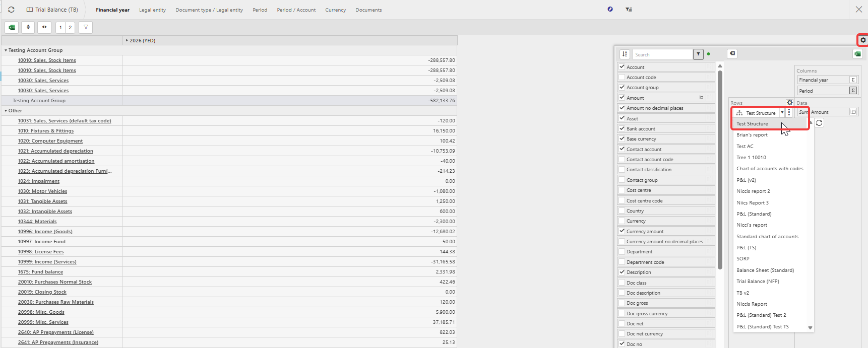
Task: Pick Trial Balance (NFP) from the list
Action: point(758,282)
